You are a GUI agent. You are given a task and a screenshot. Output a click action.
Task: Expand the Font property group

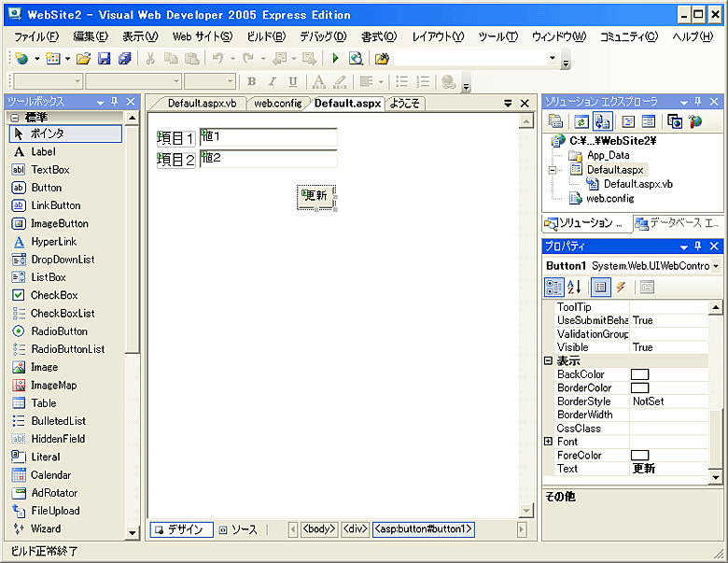(549, 442)
